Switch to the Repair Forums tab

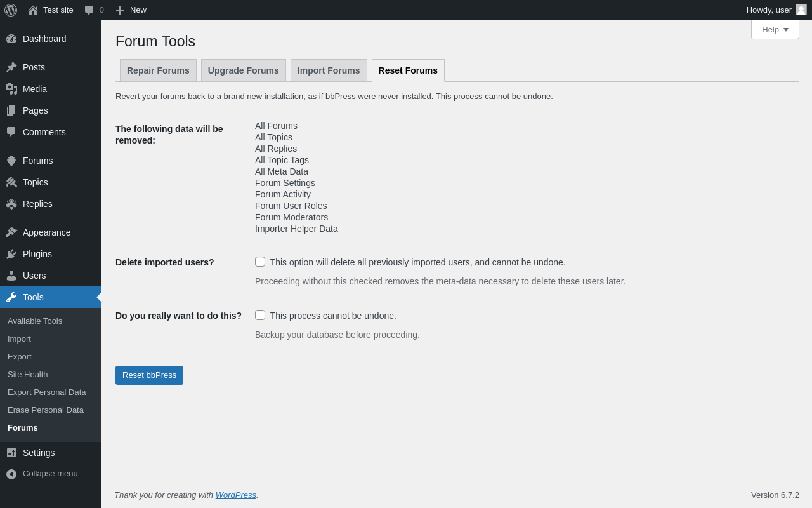point(158,70)
